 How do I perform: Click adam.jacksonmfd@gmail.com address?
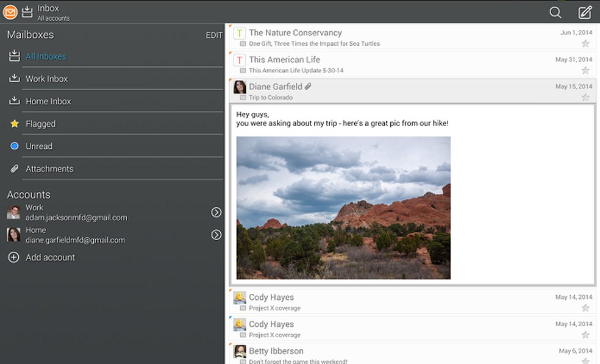tap(76, 218)
